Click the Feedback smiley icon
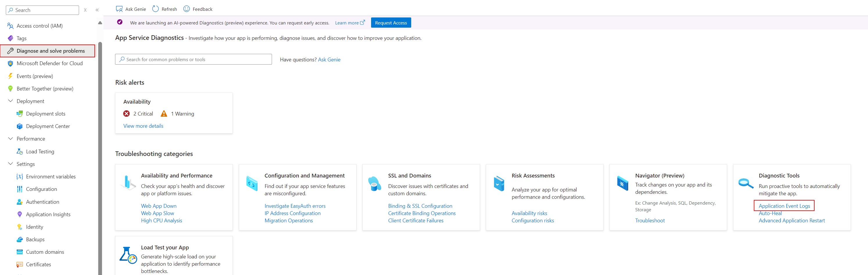This screenshot has width=868, height=275. pos(187,9)
